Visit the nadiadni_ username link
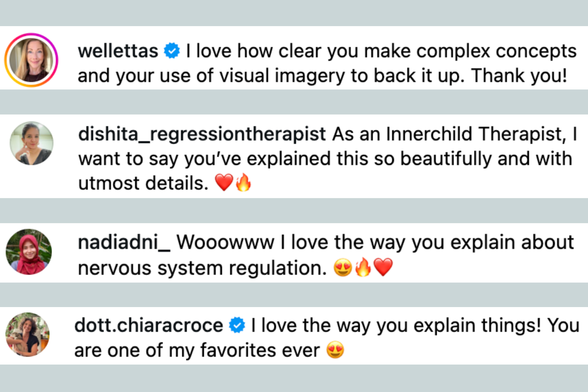 click(x=124, y=242)
